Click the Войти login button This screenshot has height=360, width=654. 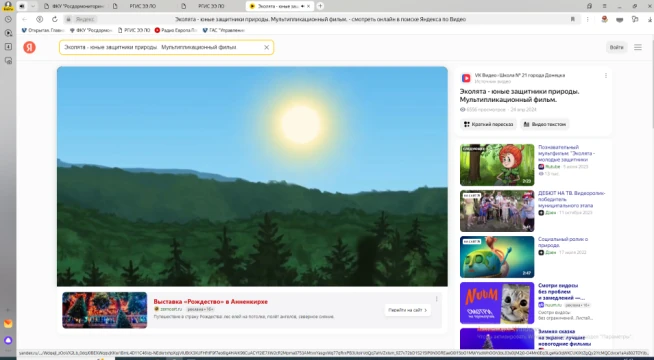click(616, 47)
